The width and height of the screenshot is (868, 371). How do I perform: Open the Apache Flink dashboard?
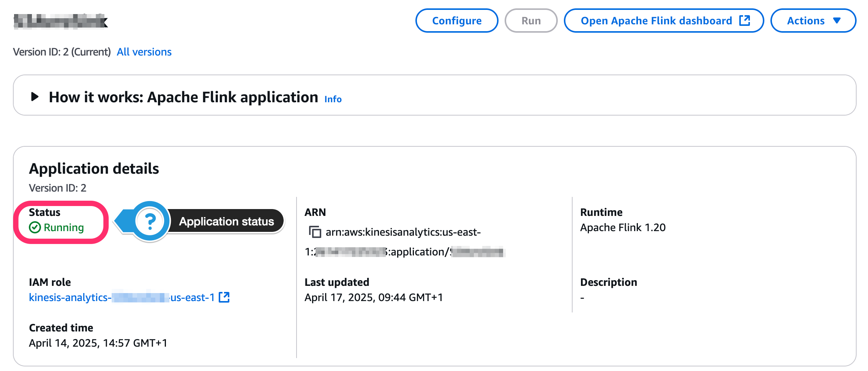coord(657,21)
